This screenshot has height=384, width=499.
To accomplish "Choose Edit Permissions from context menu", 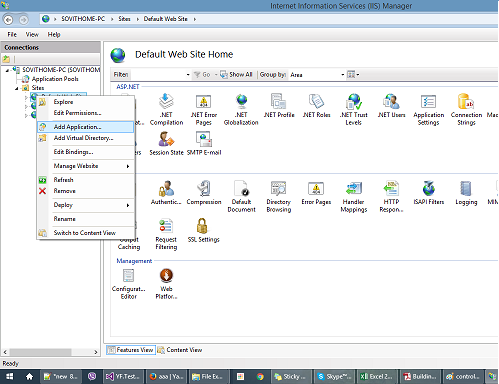I will pos(86,113).
